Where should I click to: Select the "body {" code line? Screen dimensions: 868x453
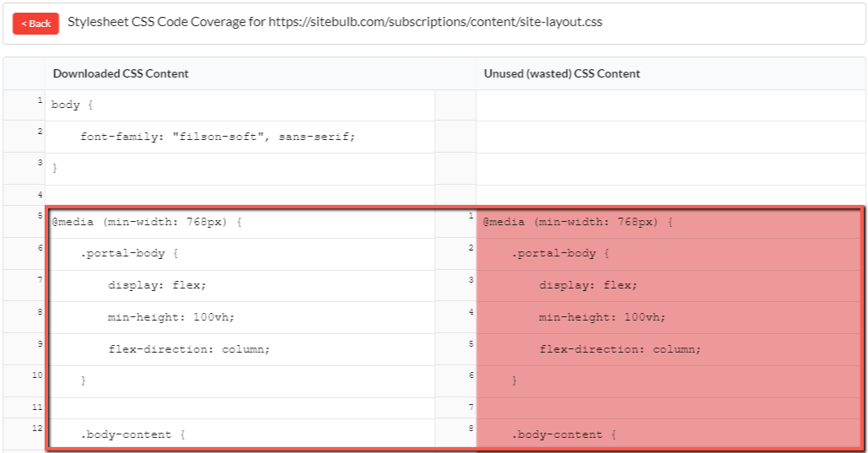click(72, 105)
